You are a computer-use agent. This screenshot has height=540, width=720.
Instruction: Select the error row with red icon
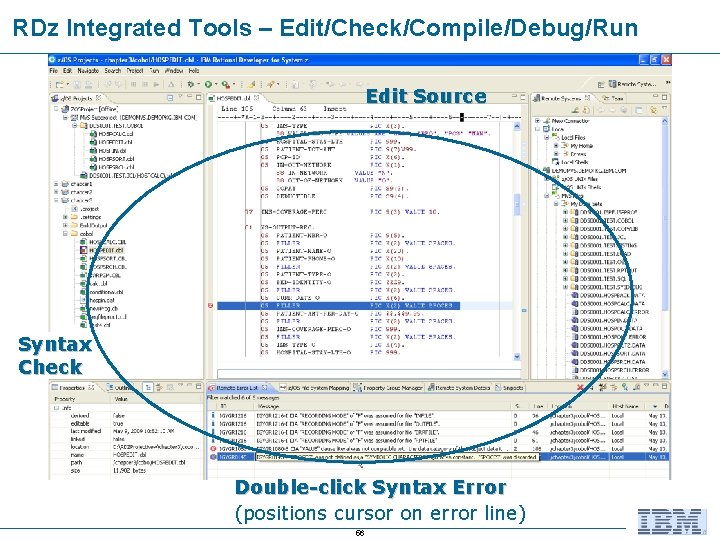pos(439,449)
